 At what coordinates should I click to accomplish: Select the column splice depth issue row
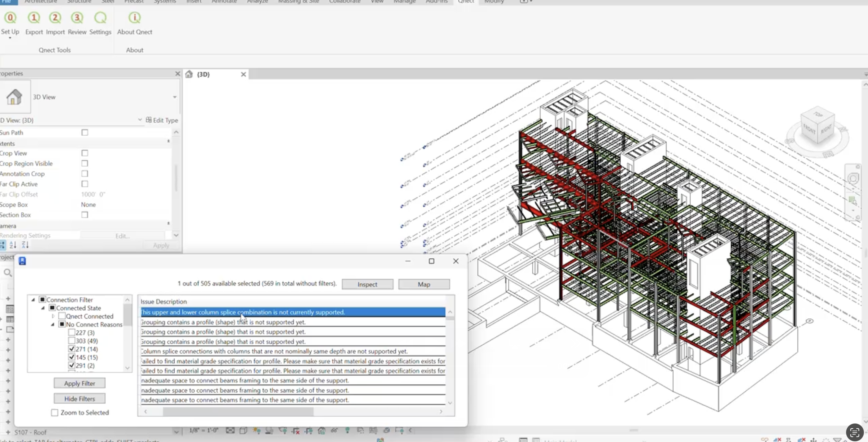274,351
